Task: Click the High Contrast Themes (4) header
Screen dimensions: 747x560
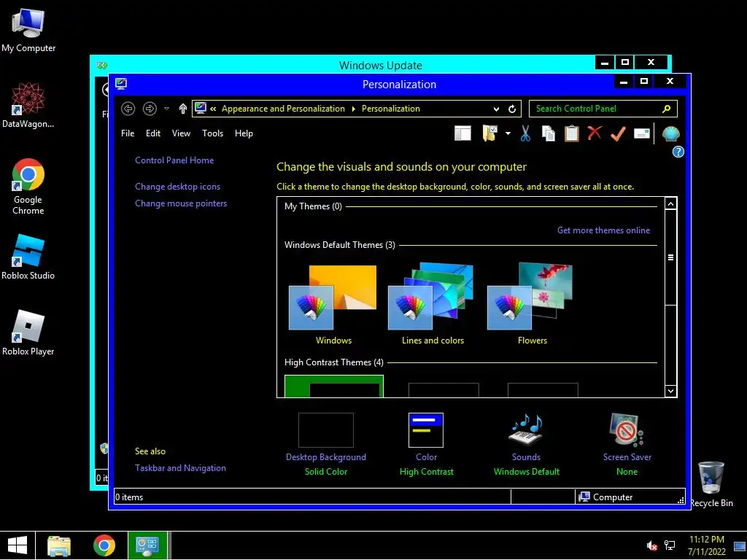Action: (x=333, y=362)
